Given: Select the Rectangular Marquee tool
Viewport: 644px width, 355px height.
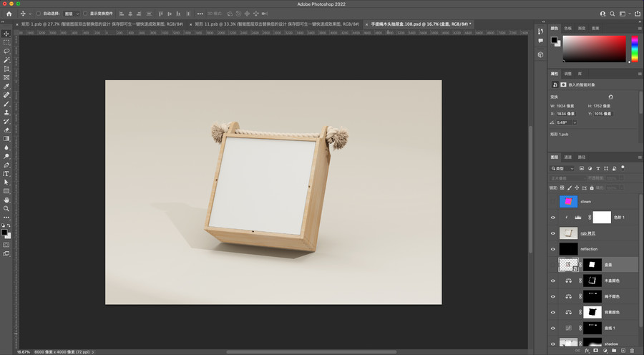Looking at the screenshot, I should pos(6,42).
